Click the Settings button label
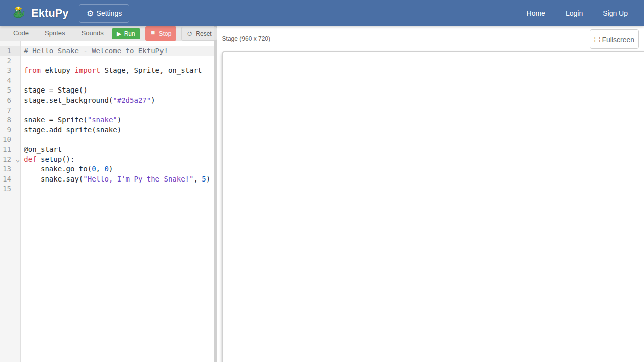Viewport: 644px width, 362px height. click(109, 13)
